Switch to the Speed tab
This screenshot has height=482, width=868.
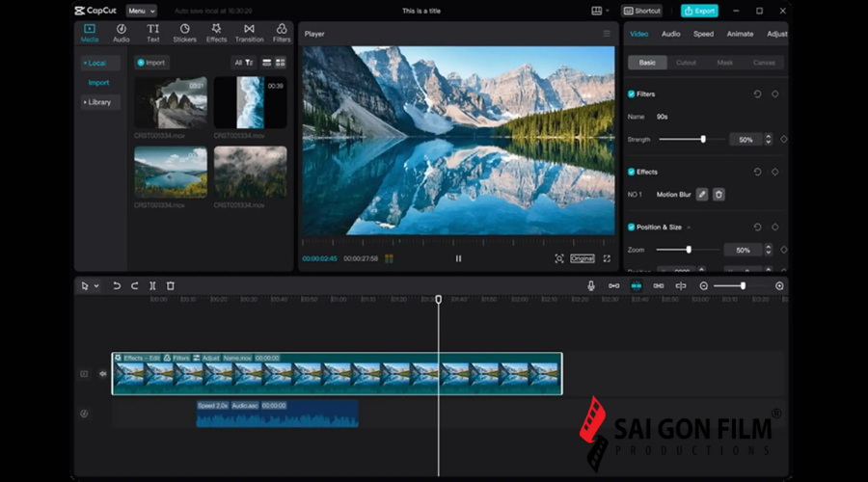click(x=703, y=34)
